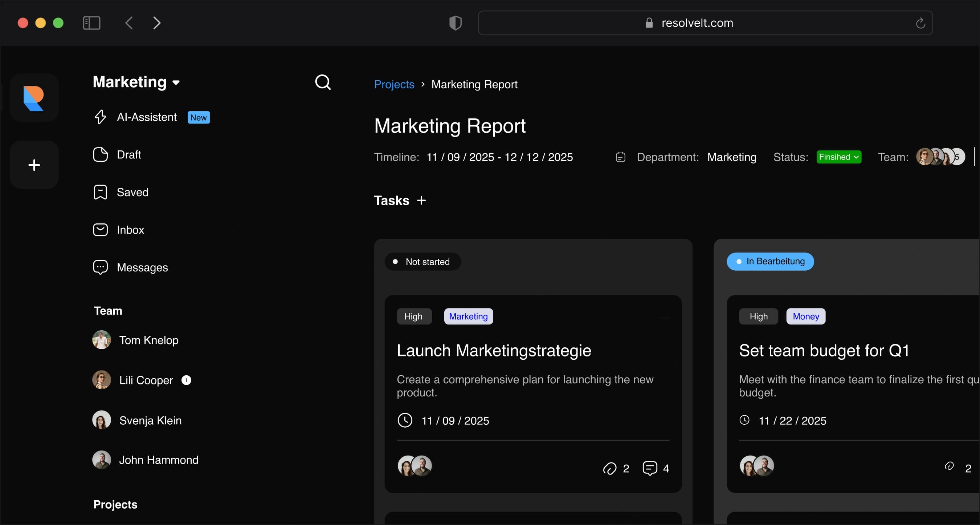The image size is (980, 525).
Task: Open the Draft section icon
Action: point(100,154)
